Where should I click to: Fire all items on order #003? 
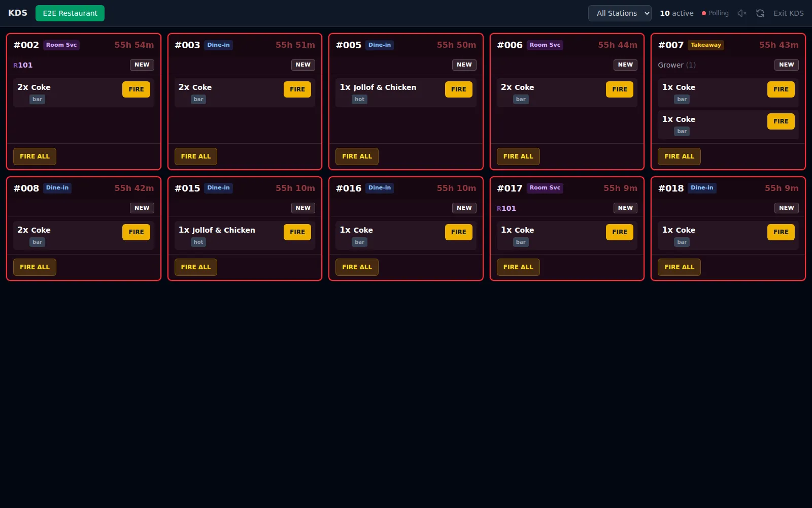[196, 156]
